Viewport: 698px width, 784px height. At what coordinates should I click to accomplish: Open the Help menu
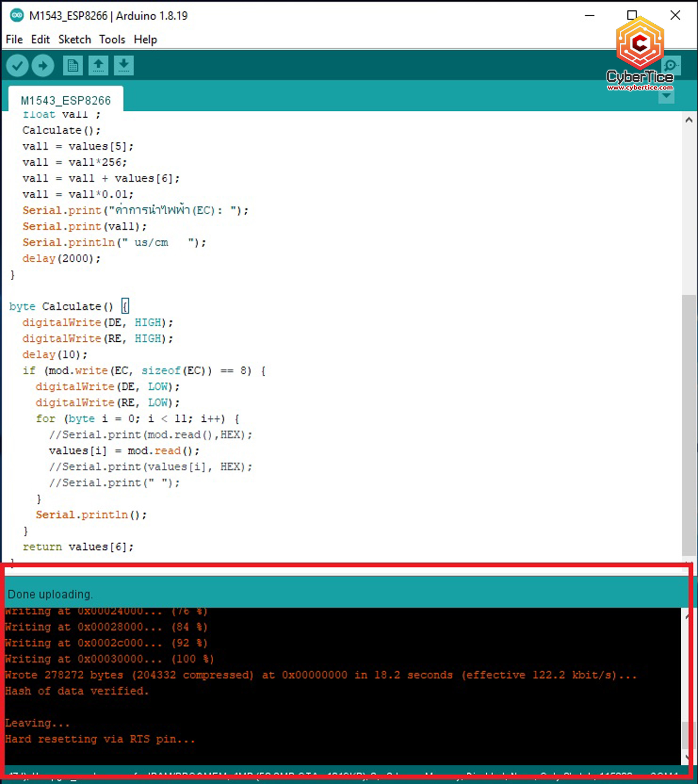145,40
